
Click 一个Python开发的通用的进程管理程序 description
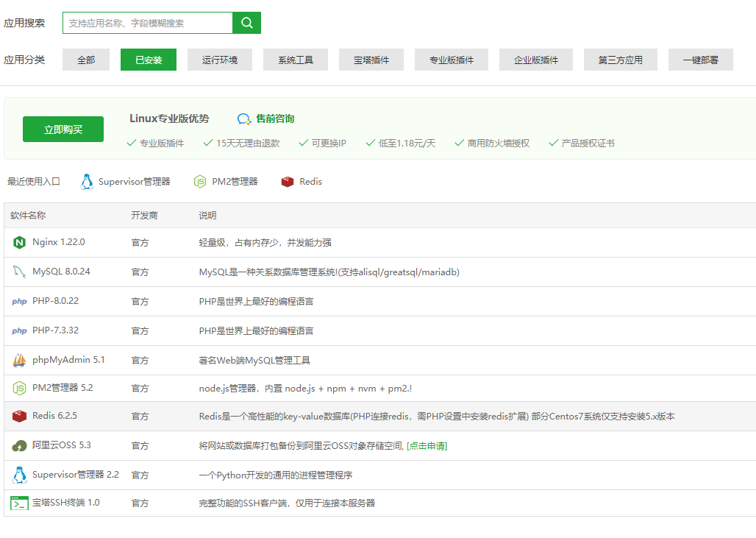pyautogui.click(x=276, y=475)
